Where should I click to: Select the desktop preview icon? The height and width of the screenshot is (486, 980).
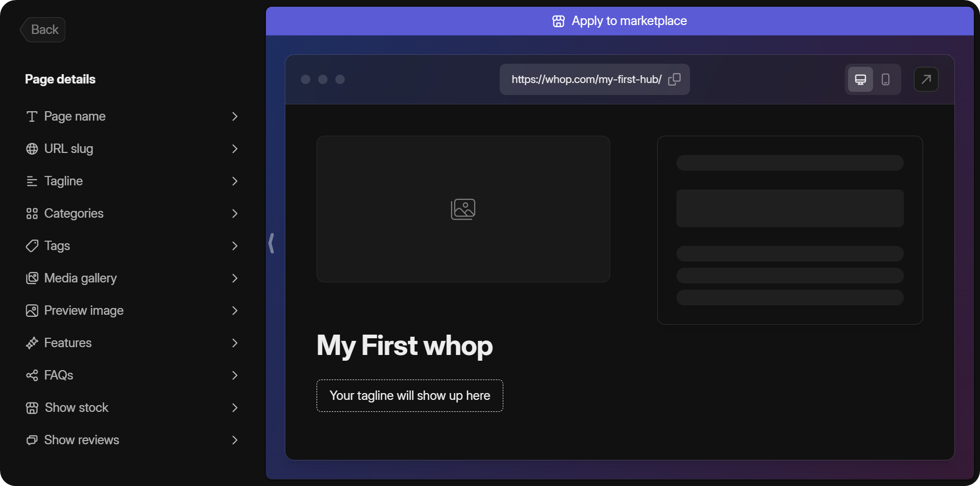click(861, 79)
